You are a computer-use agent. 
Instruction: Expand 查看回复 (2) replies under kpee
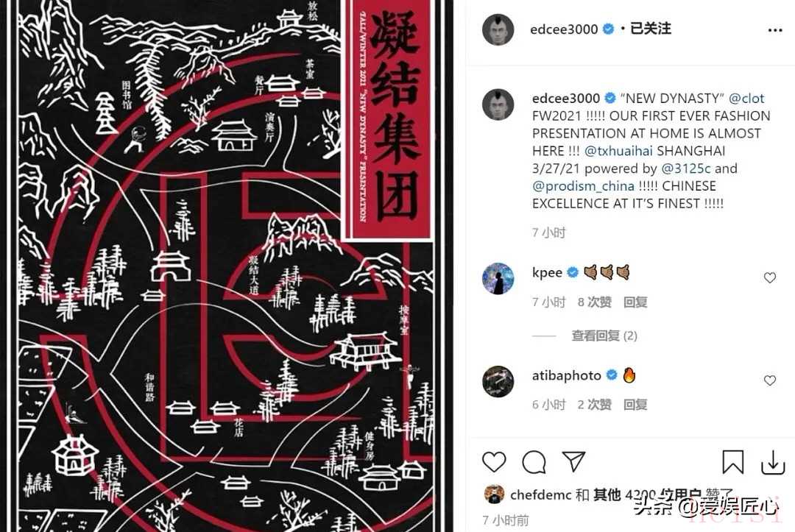point(604,336)
